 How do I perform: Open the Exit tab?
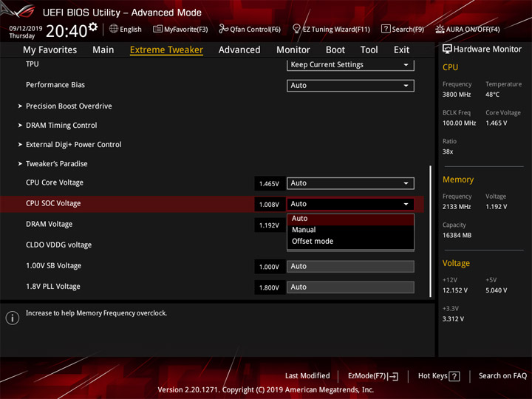(x=402, y=50)
